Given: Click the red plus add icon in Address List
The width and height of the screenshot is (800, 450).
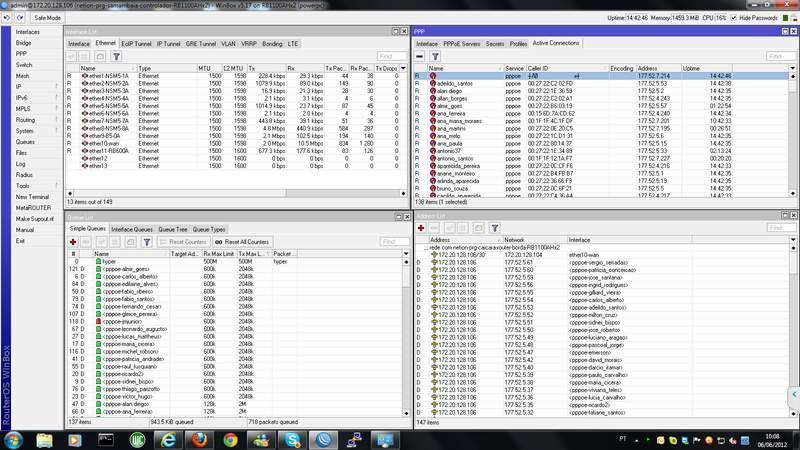Looking at the screenshot, I should pyautogui.click(x=421, y=228).
